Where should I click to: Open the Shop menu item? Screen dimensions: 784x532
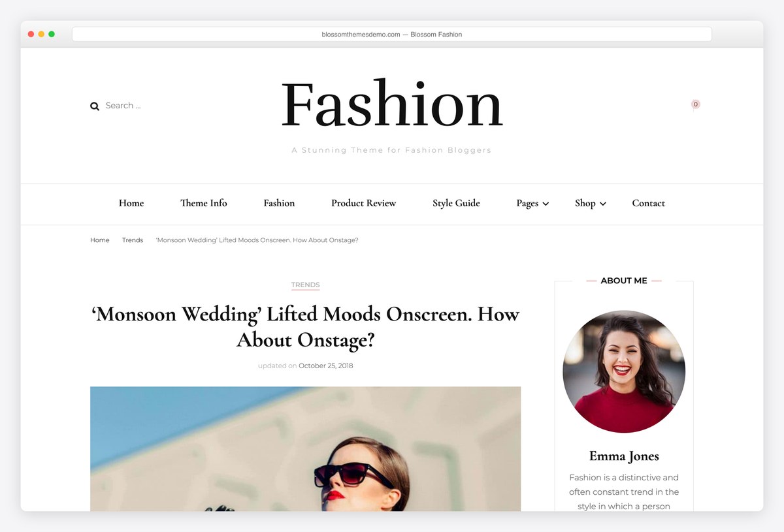tap(585, 203)
